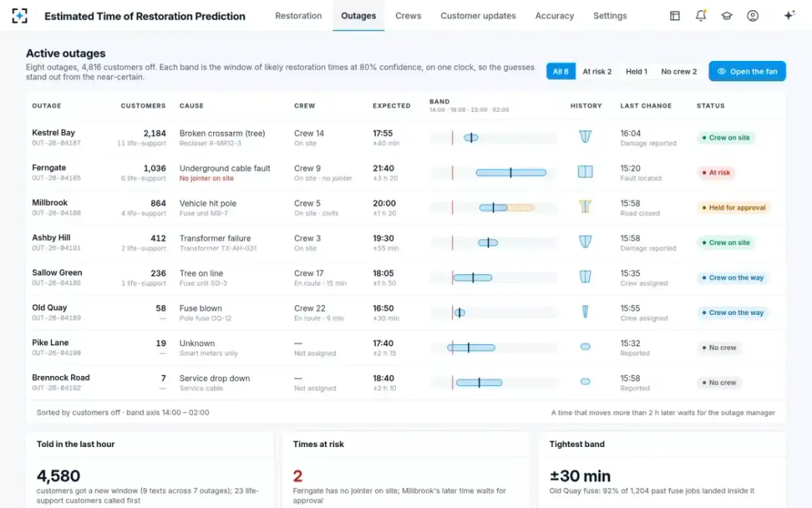Screen dimensions: 812x508
Task: Open notifications bell
Action: (701, 16)
